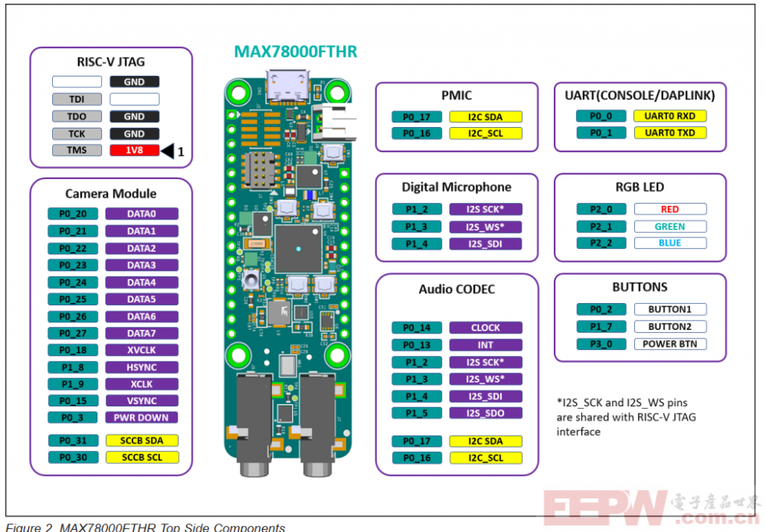Screen dimensions: 766x532
Task: Click the P0_22 pin label
Action: 73,249
